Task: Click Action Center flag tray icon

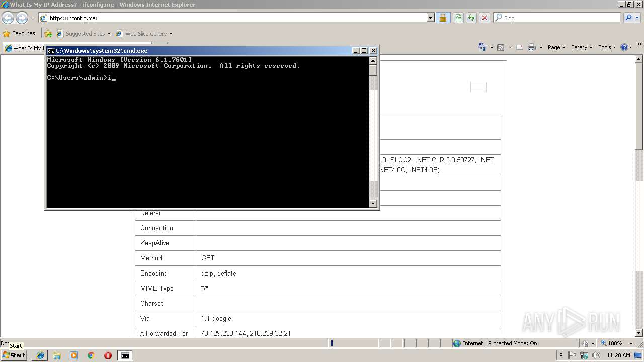Action: point(573,355)
